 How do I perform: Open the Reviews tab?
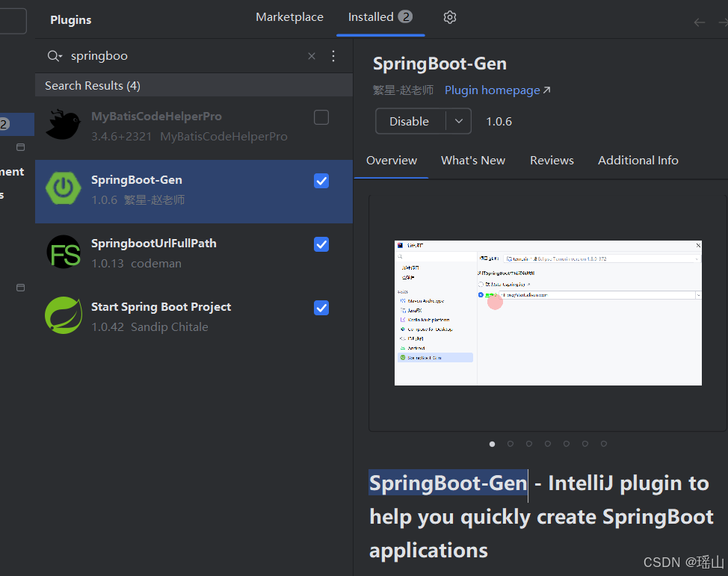click(x=552, y=161)
